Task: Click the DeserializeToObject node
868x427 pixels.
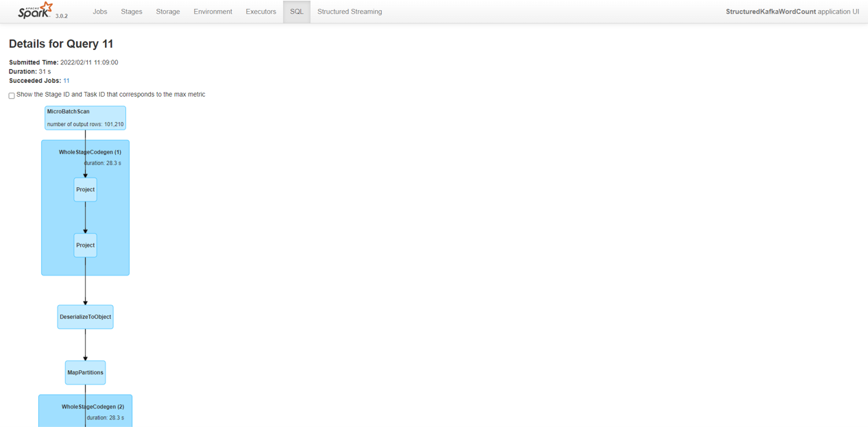Action: tap(85, 317)
